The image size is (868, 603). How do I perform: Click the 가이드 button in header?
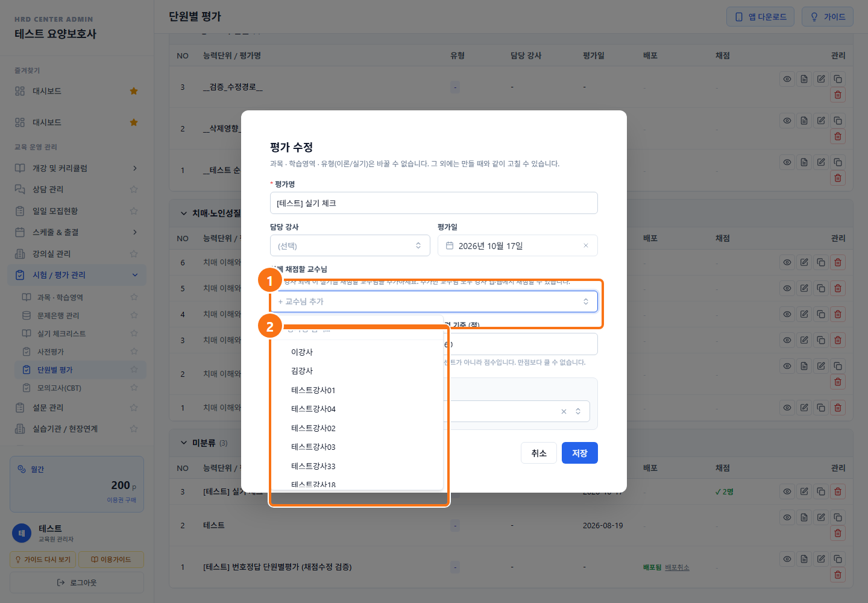tap(828, 17)
